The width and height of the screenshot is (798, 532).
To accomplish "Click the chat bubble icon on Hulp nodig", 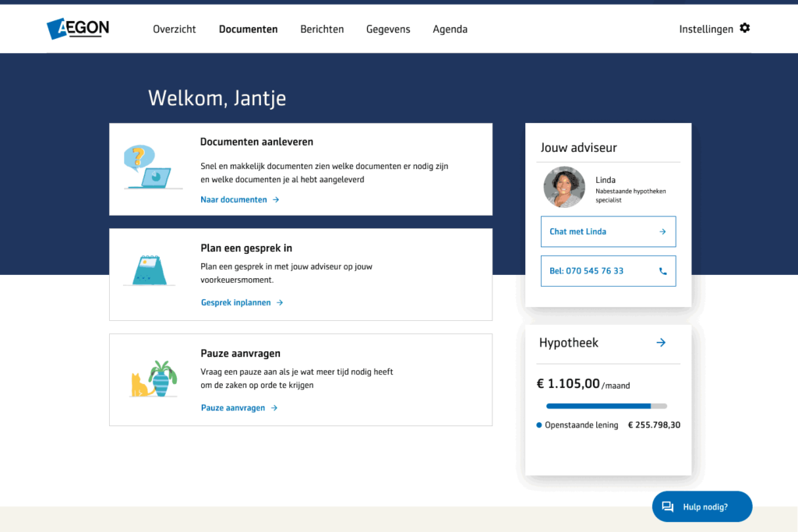I will pos(668,506).
